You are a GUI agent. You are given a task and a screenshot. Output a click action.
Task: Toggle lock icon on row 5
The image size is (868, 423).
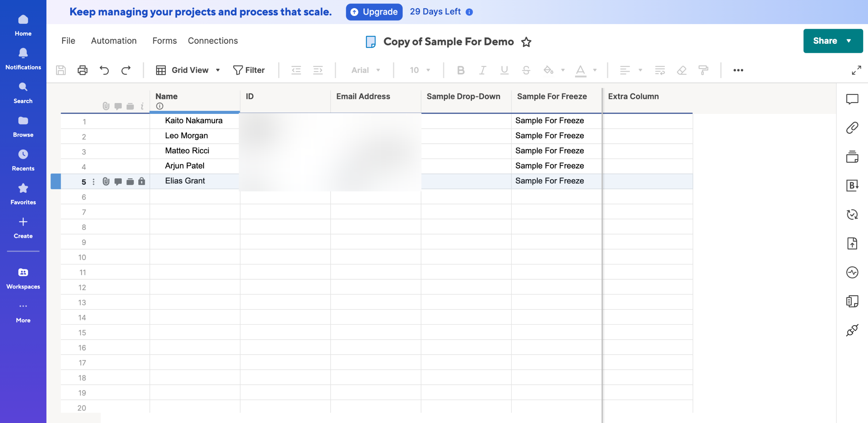click(x=142, y=181)
